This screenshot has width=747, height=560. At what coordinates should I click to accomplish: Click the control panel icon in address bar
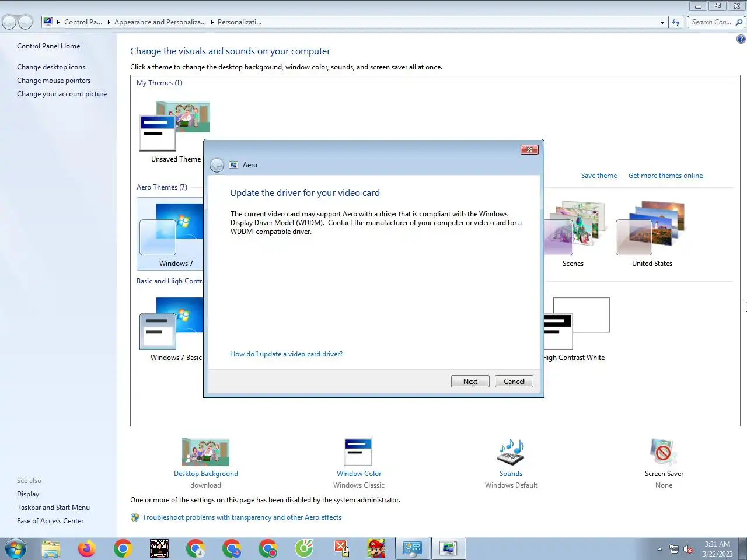click(48, 22)
